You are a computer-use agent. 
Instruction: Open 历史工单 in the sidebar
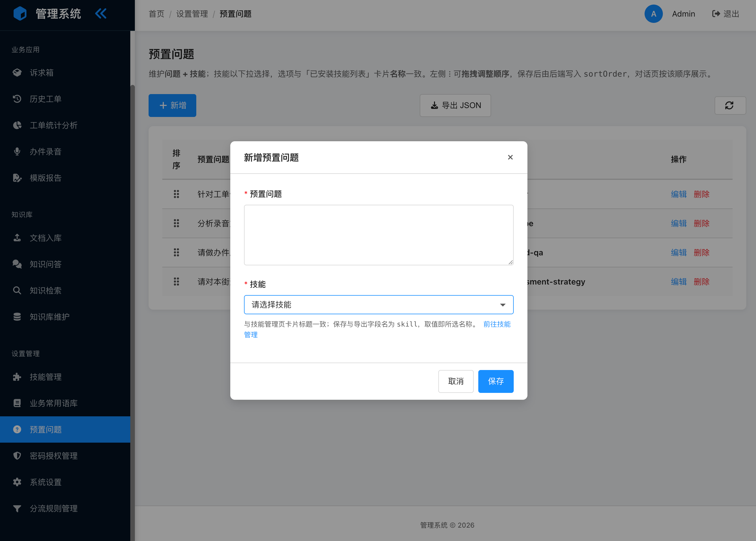(x=65, y=99)
